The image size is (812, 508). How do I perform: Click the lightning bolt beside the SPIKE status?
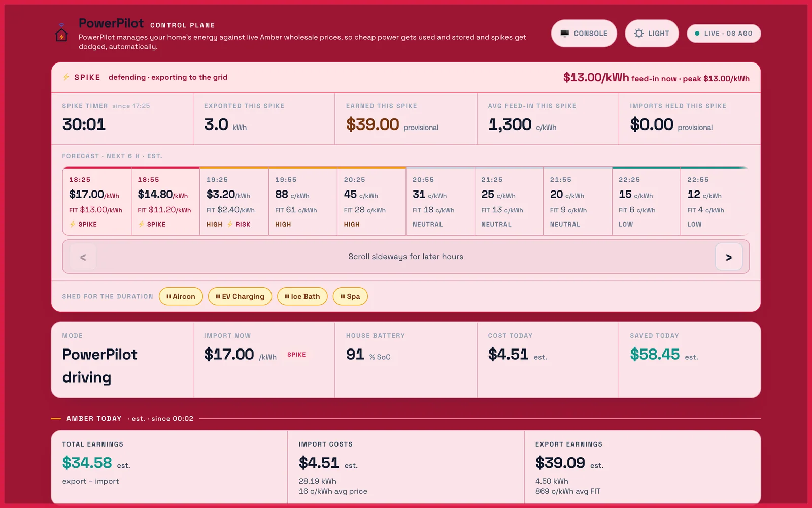[66, 77]
